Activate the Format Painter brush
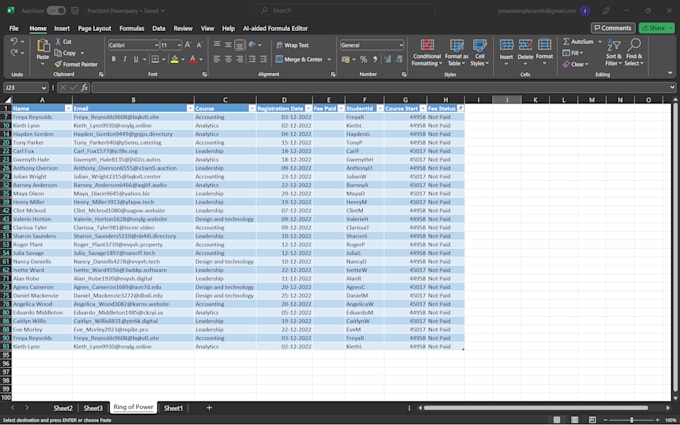680x425 pixels. pos(58,64)
